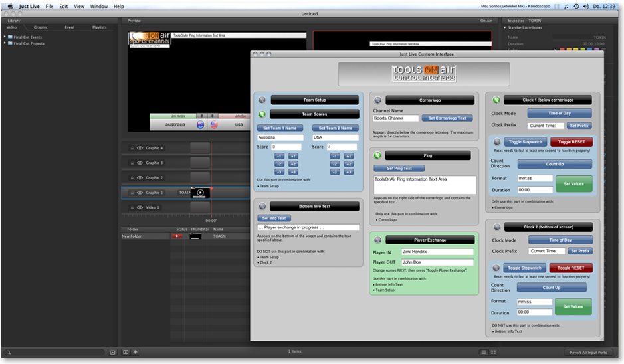Open the View menu
Screen dimensions: 624x364
(x=79, y=7)
